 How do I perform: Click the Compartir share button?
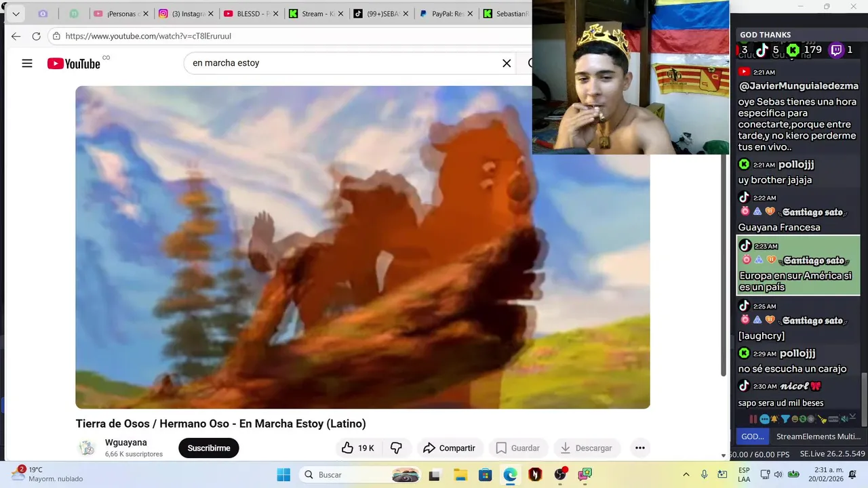[449, 448]
